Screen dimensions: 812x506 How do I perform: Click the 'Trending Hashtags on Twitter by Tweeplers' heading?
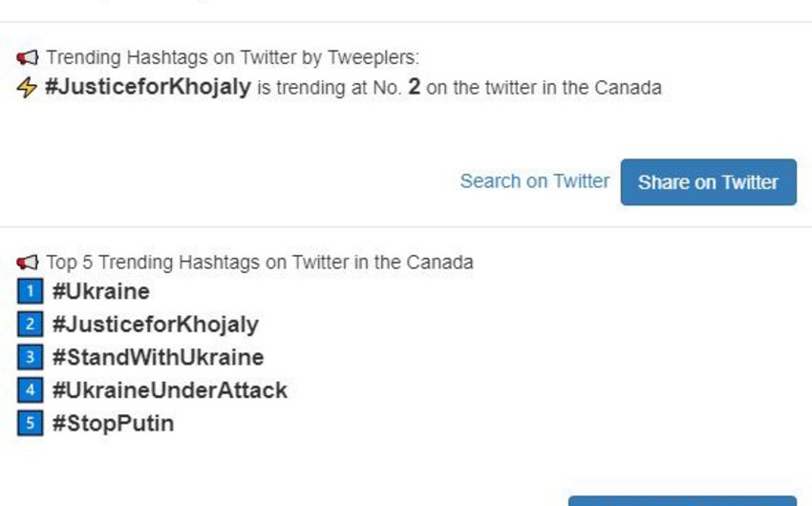click(x=232, y=58)
